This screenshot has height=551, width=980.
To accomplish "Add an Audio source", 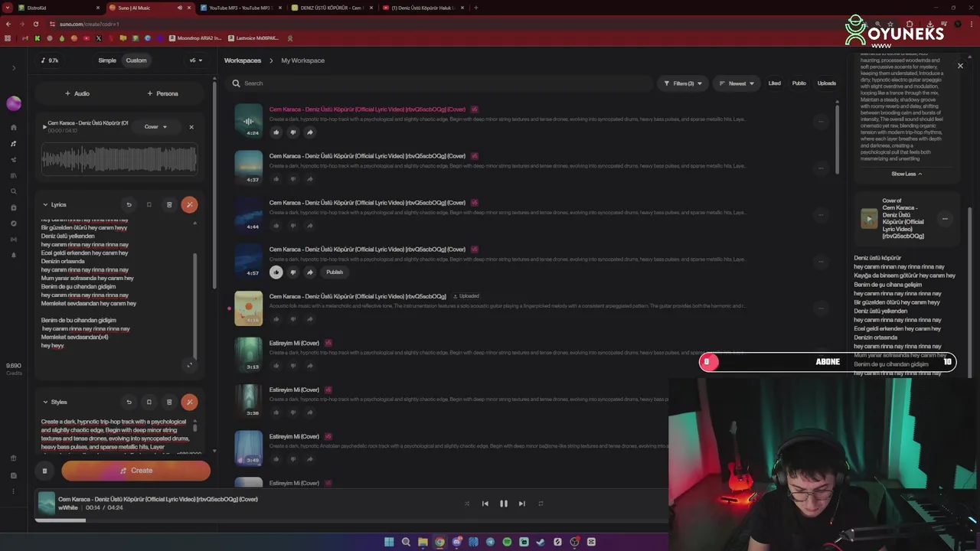I will pos(77,93).
